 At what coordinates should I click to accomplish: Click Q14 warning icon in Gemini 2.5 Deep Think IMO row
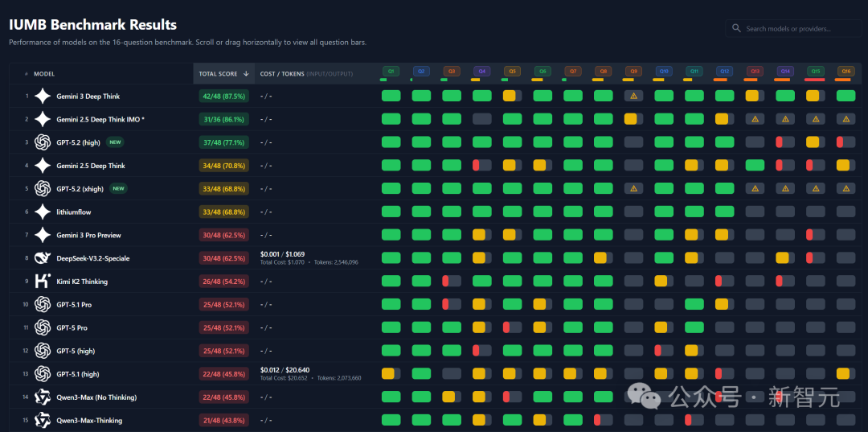pyautogui.click(x=785, y=119)
